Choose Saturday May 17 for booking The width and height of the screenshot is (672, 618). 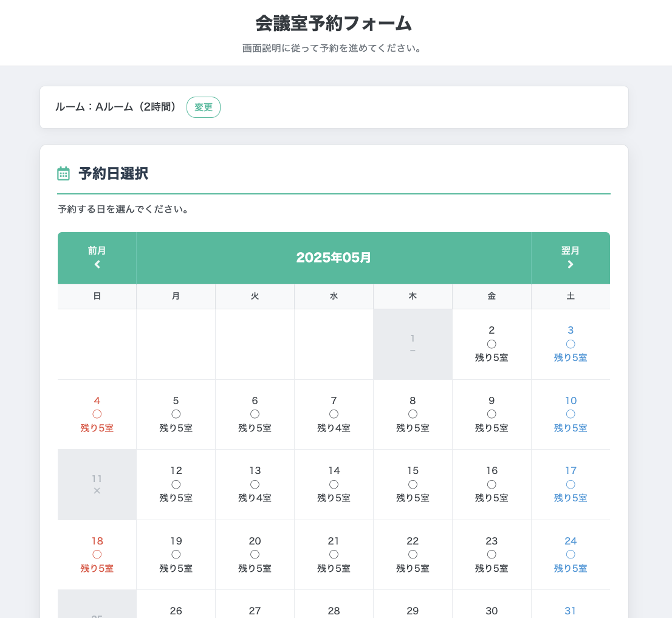coord(571,485)
